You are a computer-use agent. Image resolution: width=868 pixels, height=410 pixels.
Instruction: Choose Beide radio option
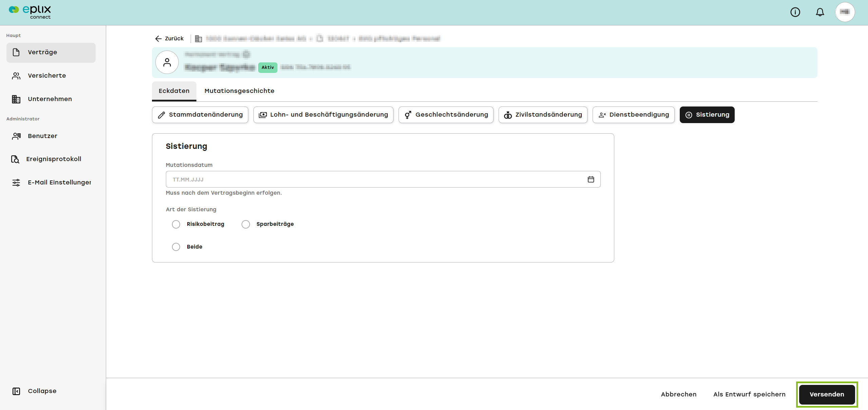pyautogui.click(x=176, y=247)
